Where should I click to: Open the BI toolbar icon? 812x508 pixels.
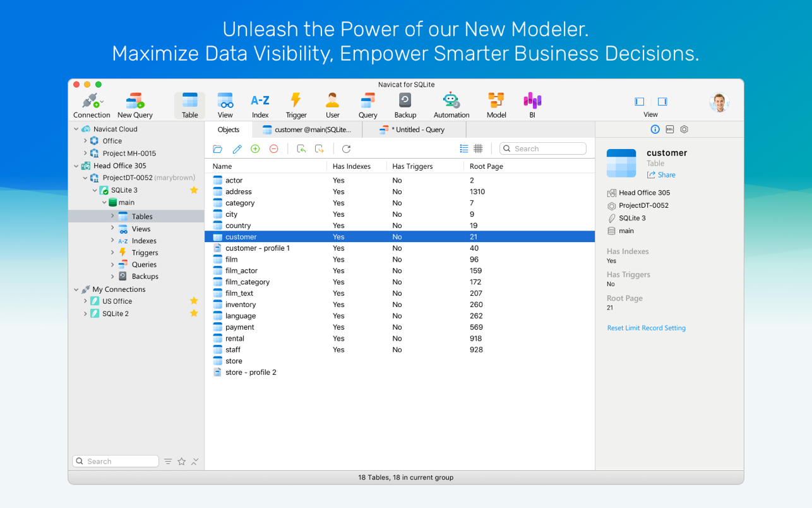[x=532, y=106]
